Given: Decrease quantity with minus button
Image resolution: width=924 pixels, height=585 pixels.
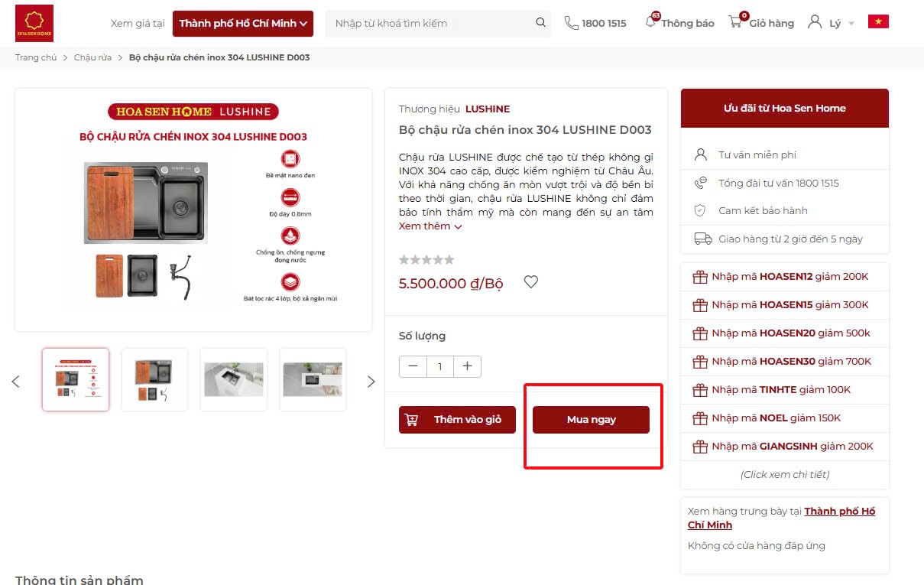Looking at the screenshot, I should [413, 366].
